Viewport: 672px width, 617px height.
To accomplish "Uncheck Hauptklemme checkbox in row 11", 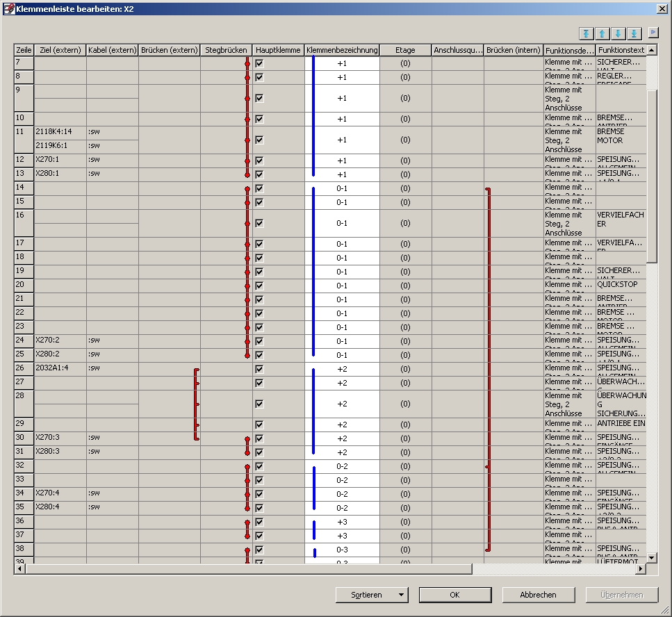I will pyautogui.click(x=259, y=140).
